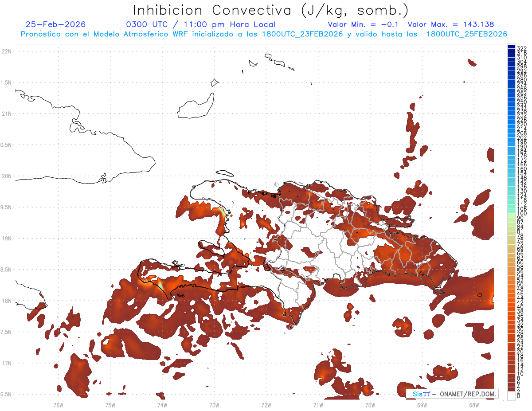
Task: Click the "19N" latitude label
Action: 6,238
